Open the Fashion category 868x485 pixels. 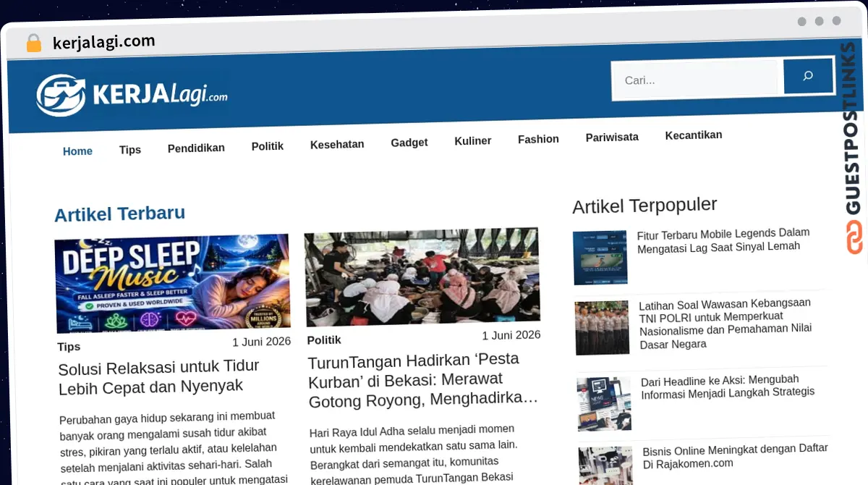(538, 139)
